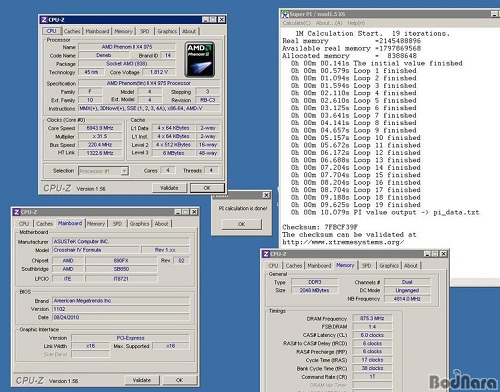This screenshot has height=392, width=500.
Task: Click the NB Frequency value 4814.0 MHz
Action: tap(407, 299)
